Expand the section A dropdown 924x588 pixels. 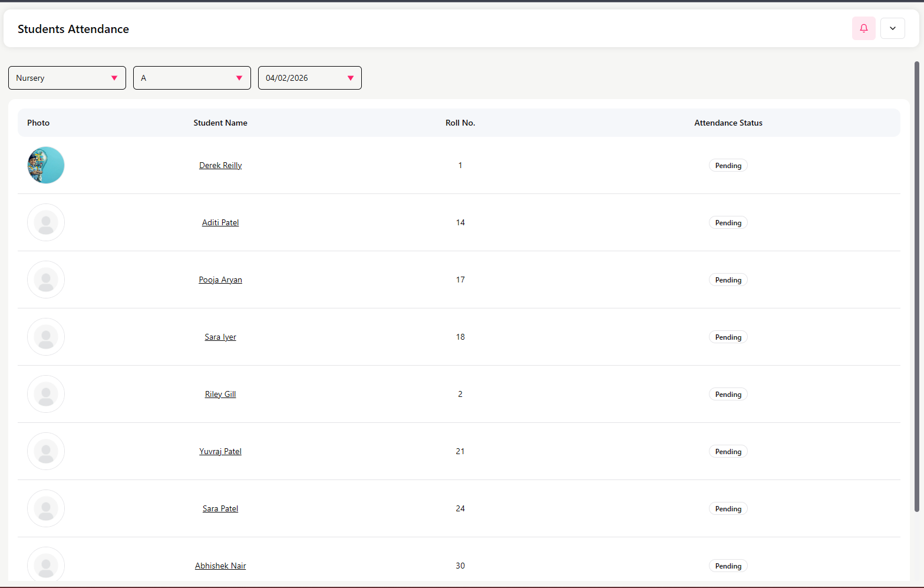[192, 78]
